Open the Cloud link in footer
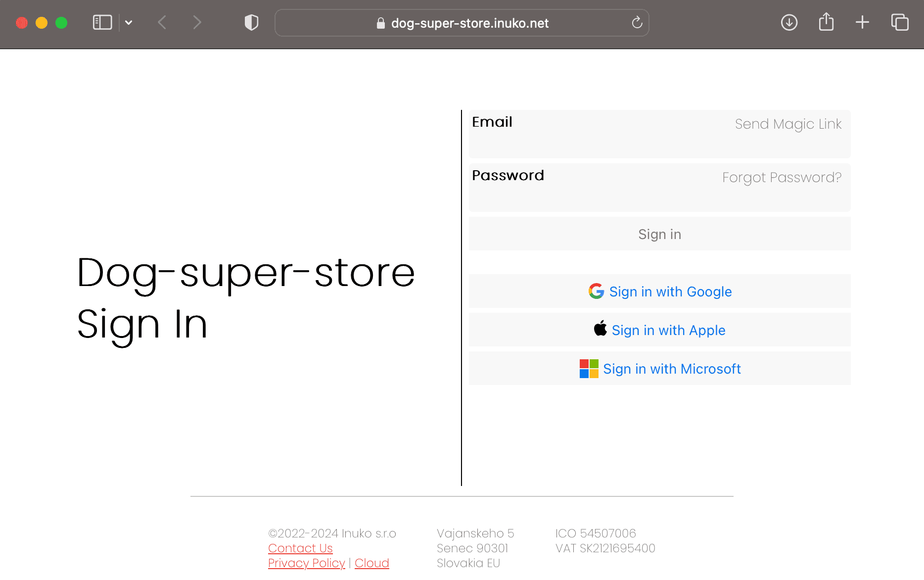 tap(372, 563)
